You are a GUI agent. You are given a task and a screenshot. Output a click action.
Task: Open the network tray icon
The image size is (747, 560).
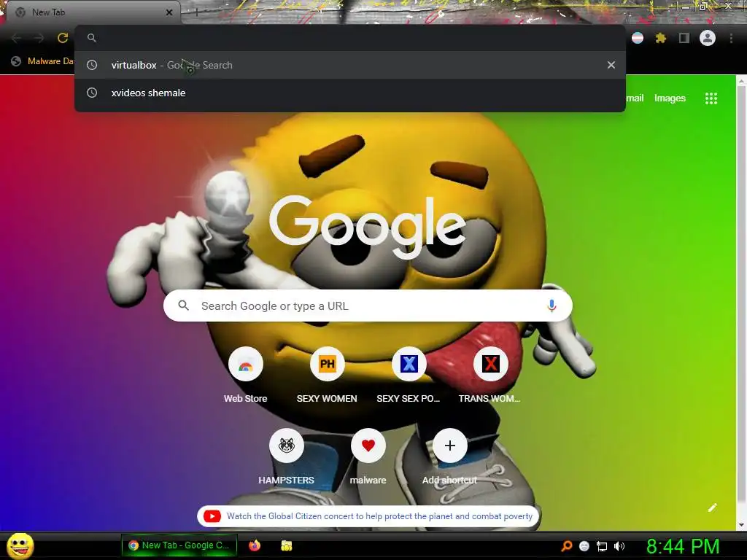[602, 546]
